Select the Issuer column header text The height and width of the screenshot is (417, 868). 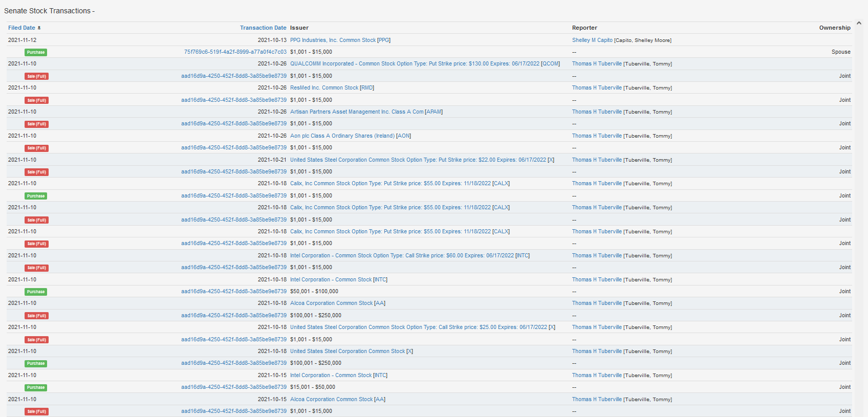pyautogui.click(x=299, y=28)
